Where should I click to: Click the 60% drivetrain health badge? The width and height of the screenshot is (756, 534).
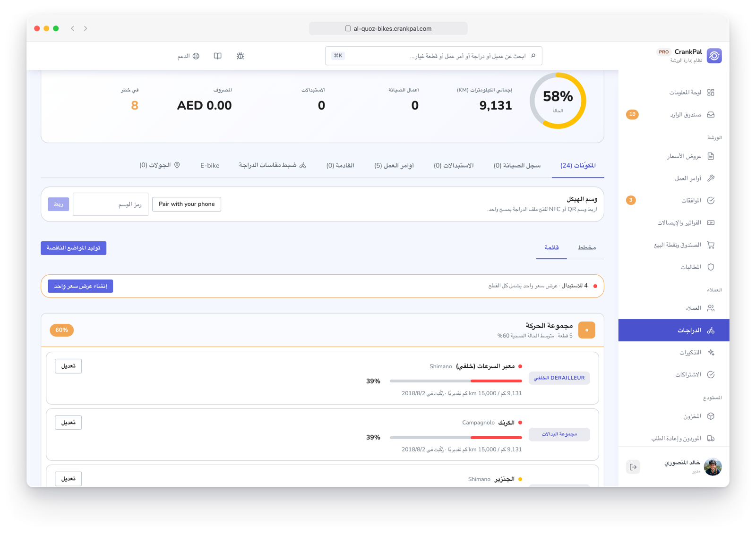pos(61,330)
